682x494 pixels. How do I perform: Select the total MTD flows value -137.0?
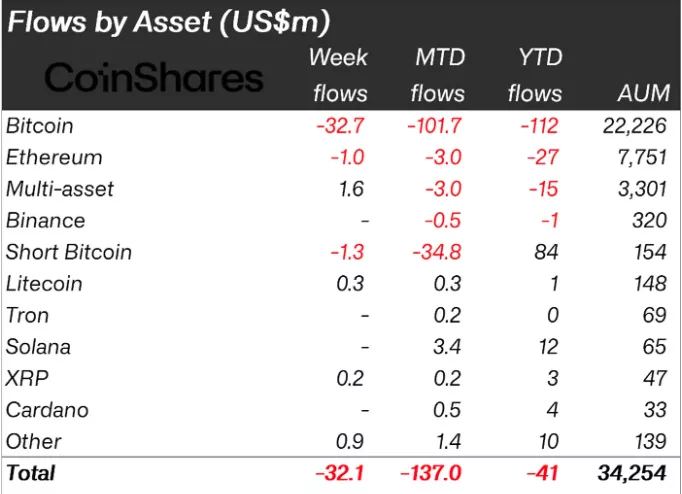(x=433, y=473)
